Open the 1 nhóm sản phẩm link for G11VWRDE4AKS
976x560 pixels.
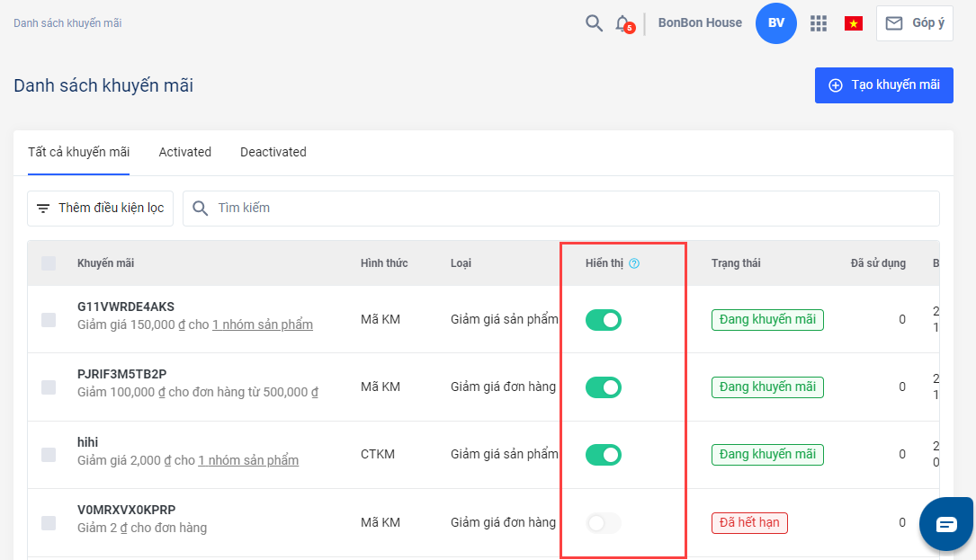(262, 324)
